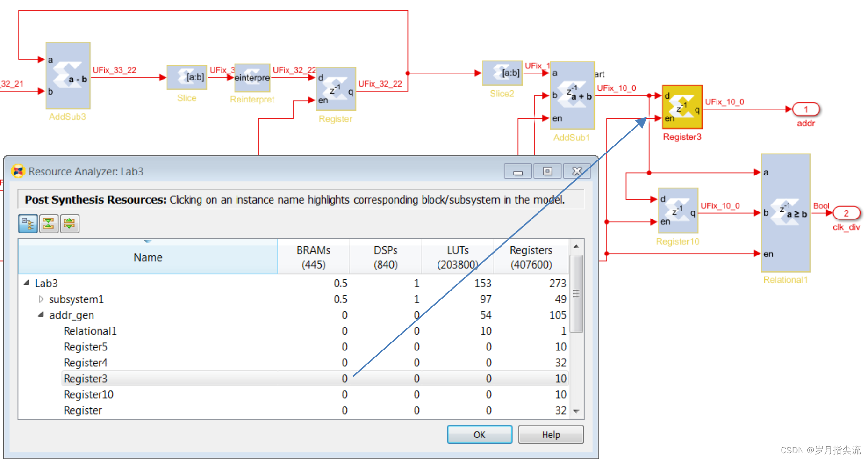
Task: Click the Help button
Action: click(551, 435)
